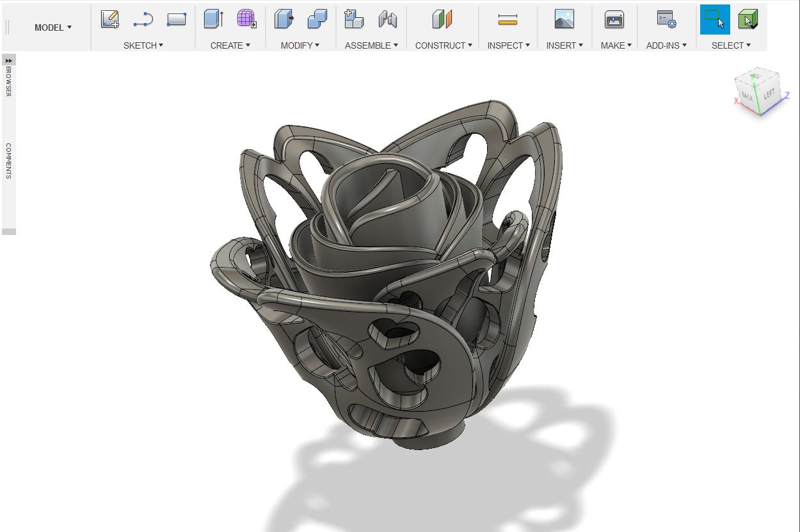Open the MODEL workspace dropdown
The width and height of the screenshot is (800, 532).
pos(53,28)
